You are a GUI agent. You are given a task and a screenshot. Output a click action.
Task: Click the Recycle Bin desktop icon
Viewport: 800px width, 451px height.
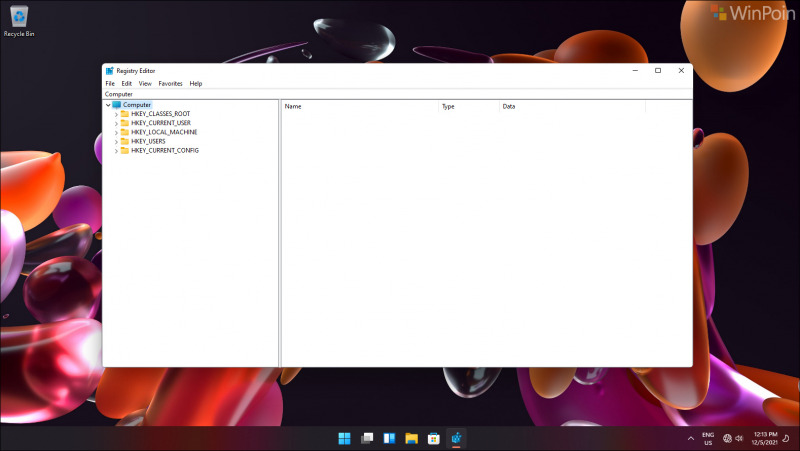(17, 18)
